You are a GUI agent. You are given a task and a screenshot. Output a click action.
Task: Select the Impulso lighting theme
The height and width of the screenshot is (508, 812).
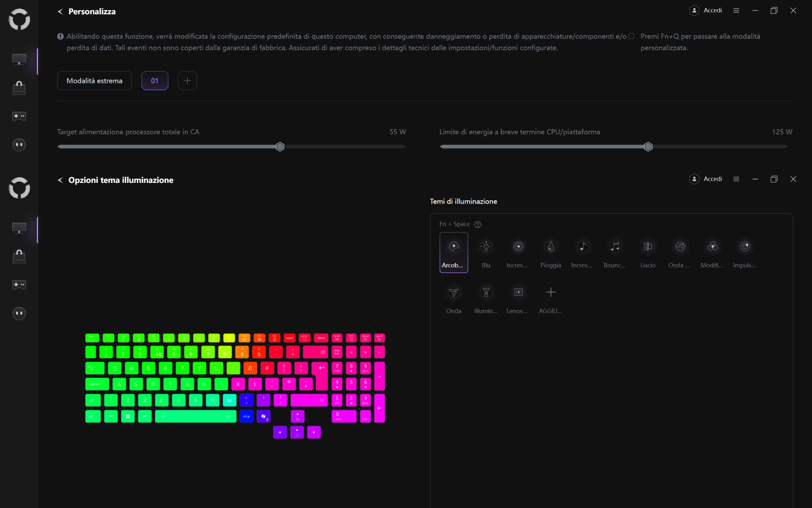point(744,252)
